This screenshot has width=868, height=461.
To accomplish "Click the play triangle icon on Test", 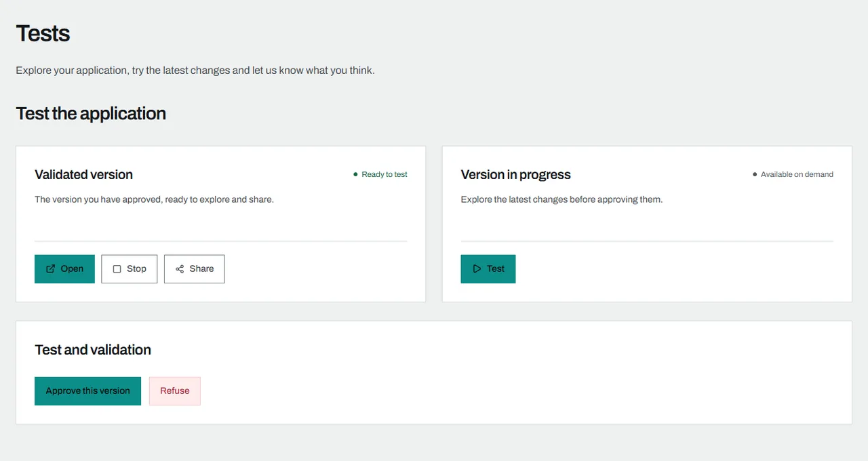I will click(477, 269).
